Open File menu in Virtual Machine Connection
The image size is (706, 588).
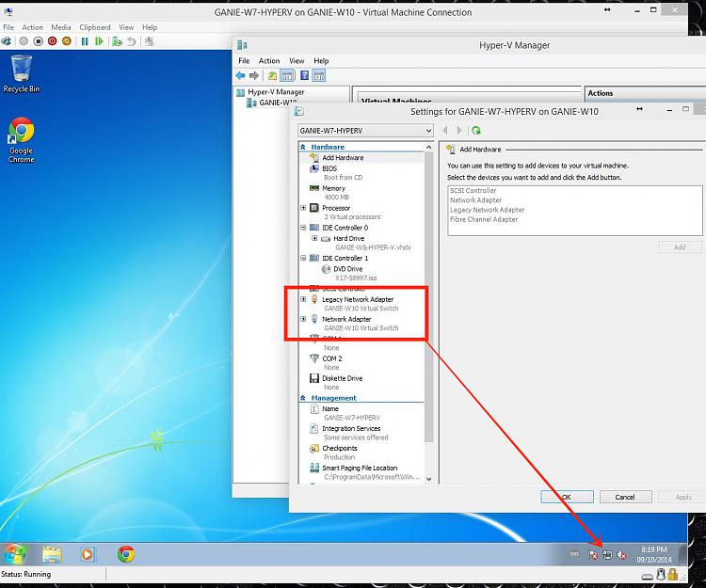[8, 27]
